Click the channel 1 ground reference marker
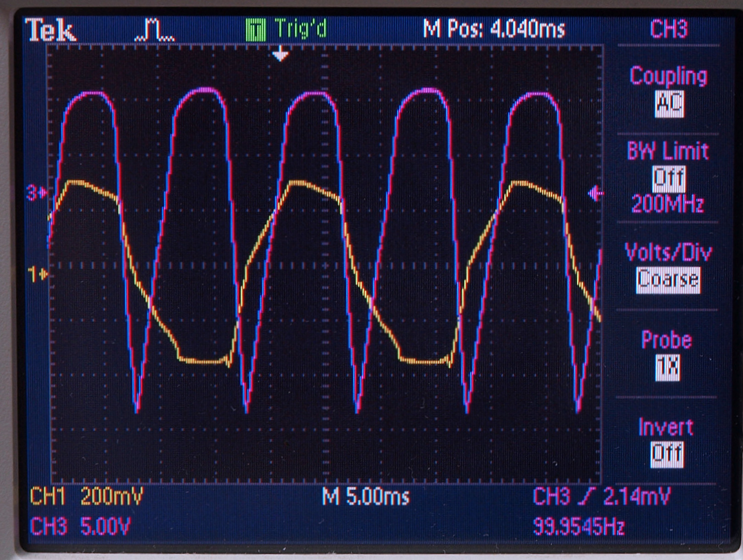Image resolution: width=743 pixels, height=560 pixels. tap(38, 274)
